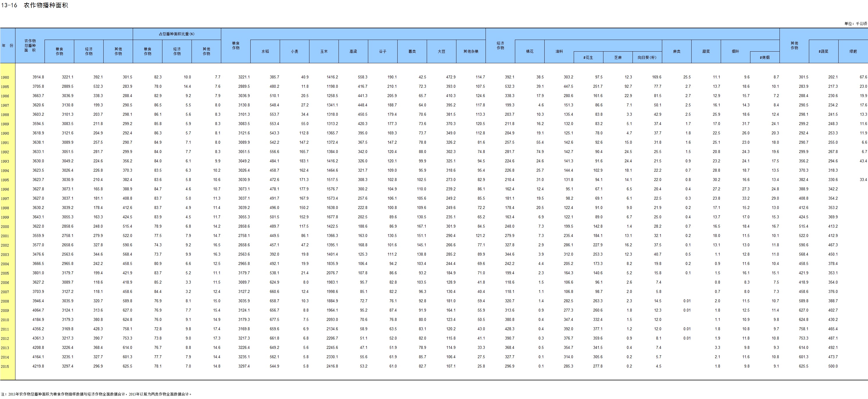
Task: Click the 向日葵(籽) header cell
Action: pyautogui.click(x=647, y=57)
